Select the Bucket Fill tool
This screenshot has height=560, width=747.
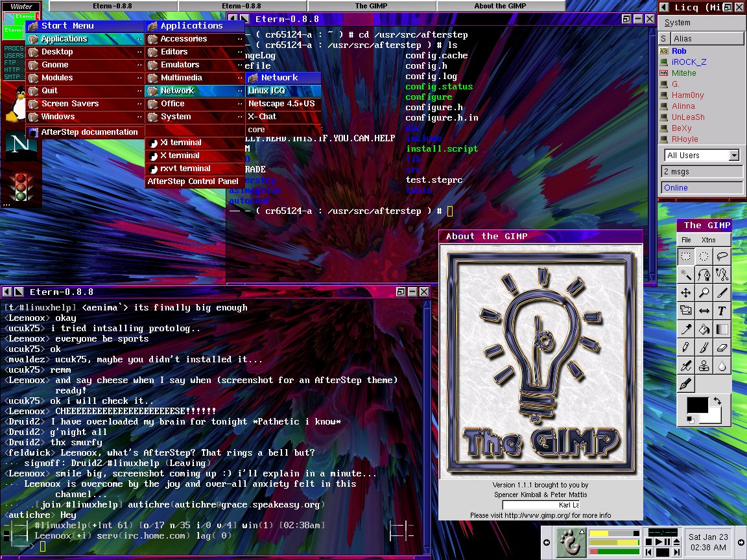point(704,330)
